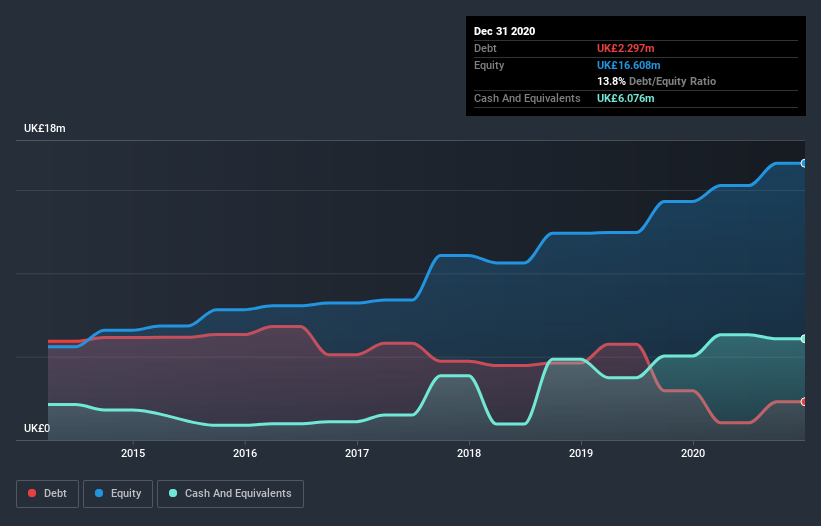The height and width of the screenshot is (526, 821).
Task: Click the blue Equity endpoint marker
Action: pos(804,163)
